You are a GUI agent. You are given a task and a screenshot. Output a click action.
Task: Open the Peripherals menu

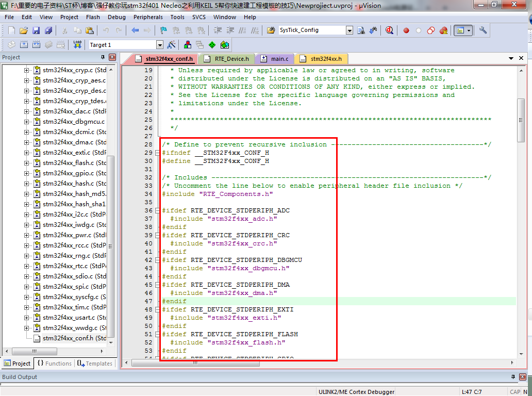(x=147, y=17)
